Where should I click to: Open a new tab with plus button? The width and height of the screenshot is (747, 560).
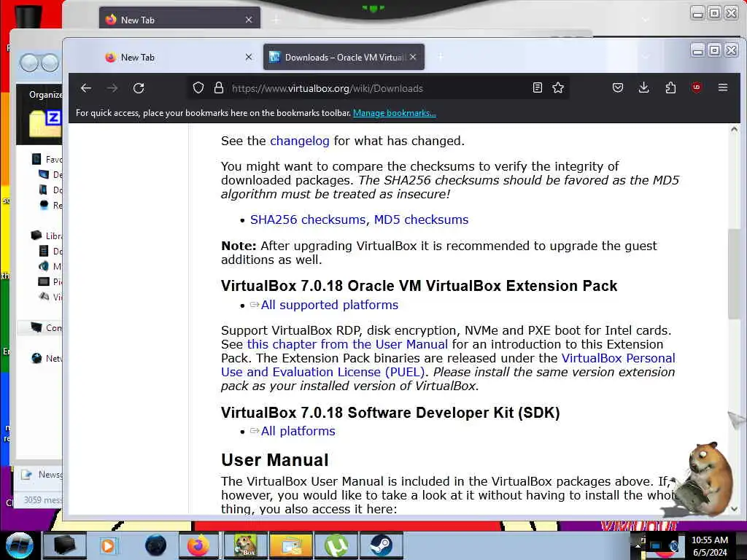[x=440, y=57]
